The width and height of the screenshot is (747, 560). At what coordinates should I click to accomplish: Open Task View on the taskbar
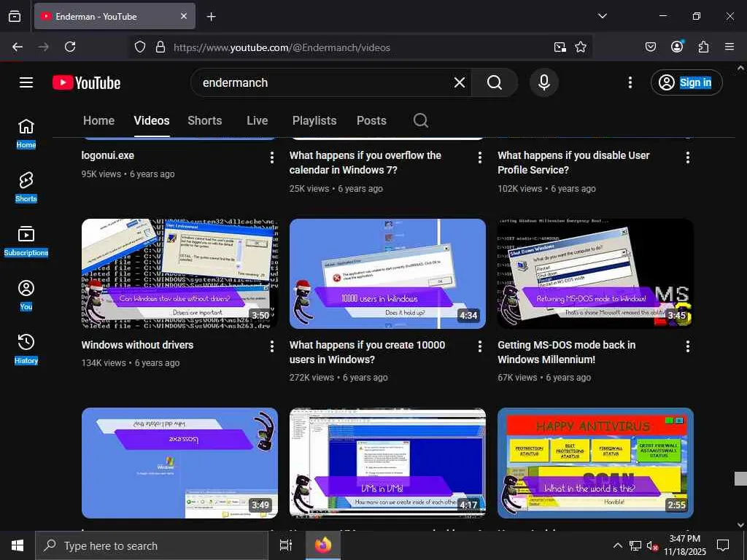pyautogui.click(x=286, y=545)
